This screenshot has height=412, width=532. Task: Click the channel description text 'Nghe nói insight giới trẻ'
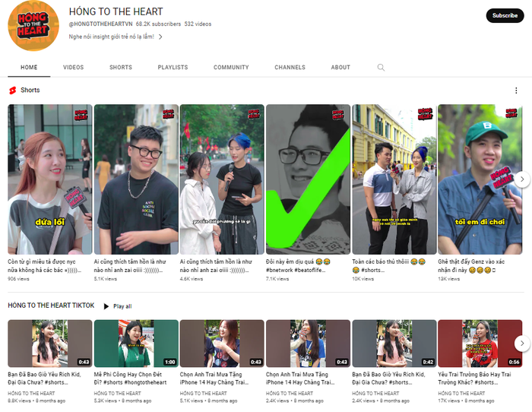point(112,36)
